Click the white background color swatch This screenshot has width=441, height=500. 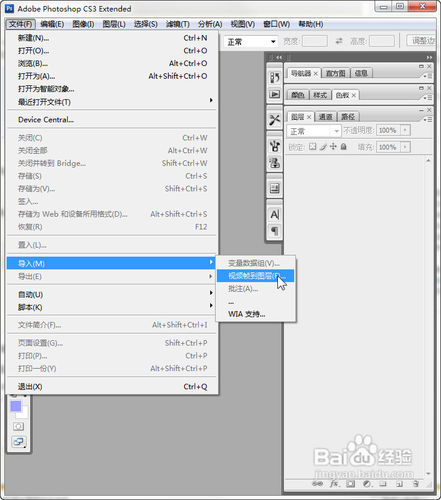coord(23,413)
